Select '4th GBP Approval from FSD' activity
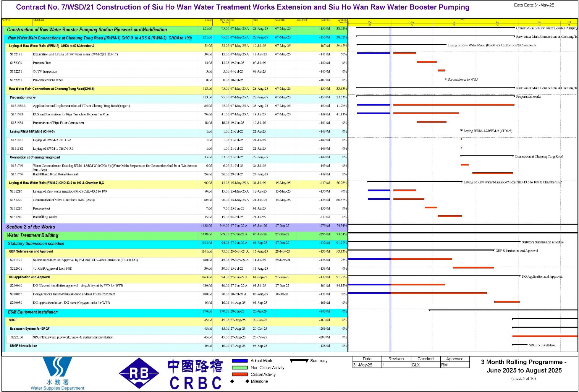The height and width of the screenshot is (392, 579). pos(53,269)
